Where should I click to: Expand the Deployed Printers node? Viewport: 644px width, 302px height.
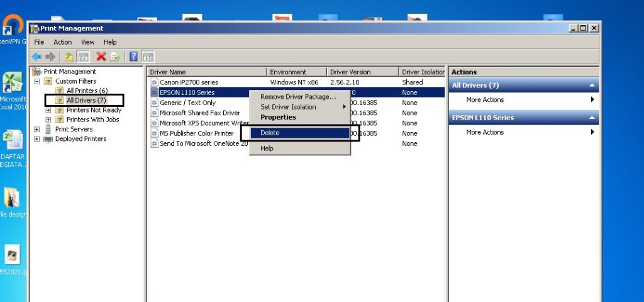point(37,139)
